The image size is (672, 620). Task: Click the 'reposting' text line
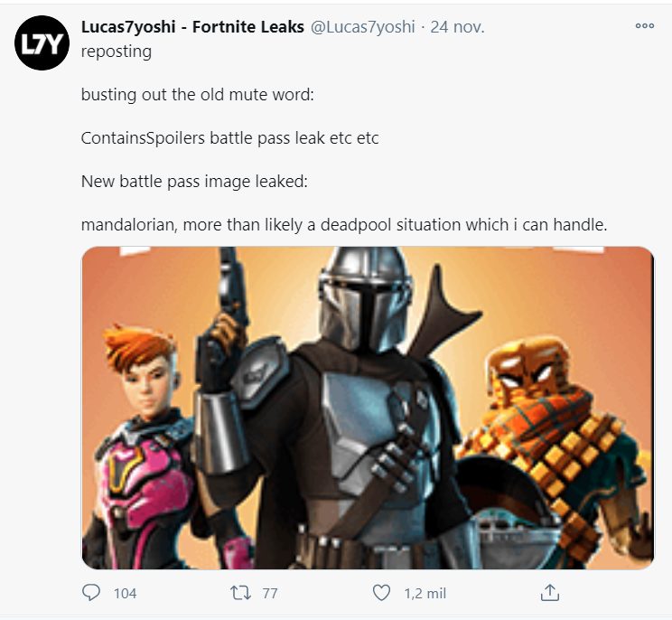117,52
